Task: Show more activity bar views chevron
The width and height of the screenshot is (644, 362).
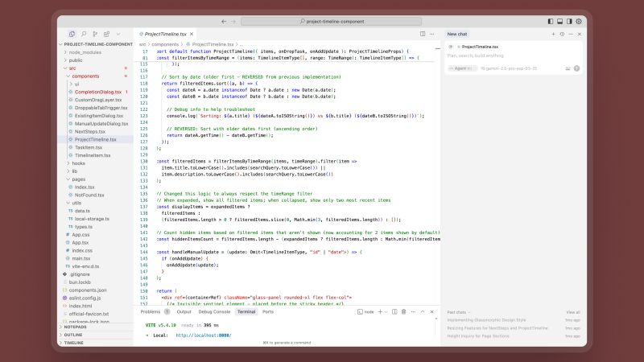Action: pos(118,34)
